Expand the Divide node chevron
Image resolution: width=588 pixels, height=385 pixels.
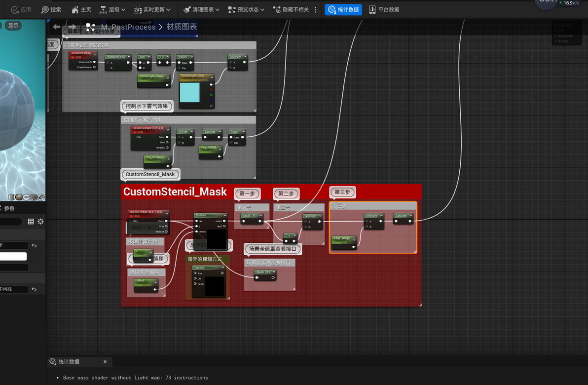tap(191, 132)
